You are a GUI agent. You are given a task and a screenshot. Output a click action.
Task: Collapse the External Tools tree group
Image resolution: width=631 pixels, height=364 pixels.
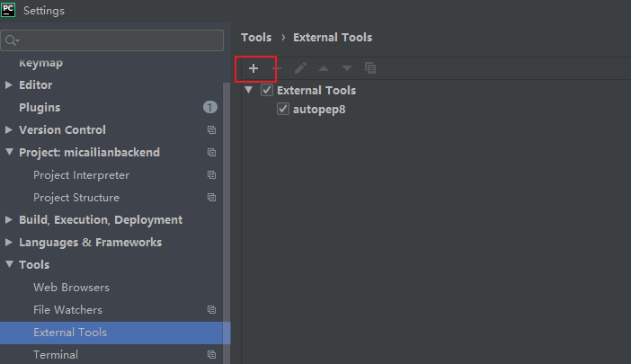[249, 90]
